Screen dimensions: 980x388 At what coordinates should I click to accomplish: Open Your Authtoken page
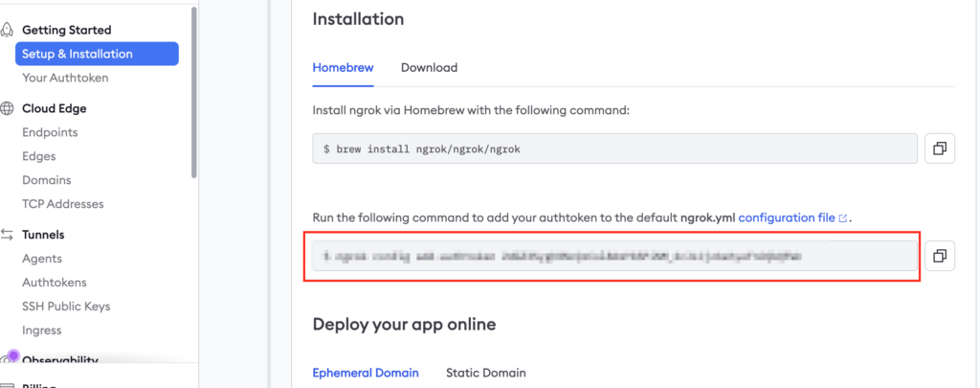65,78
